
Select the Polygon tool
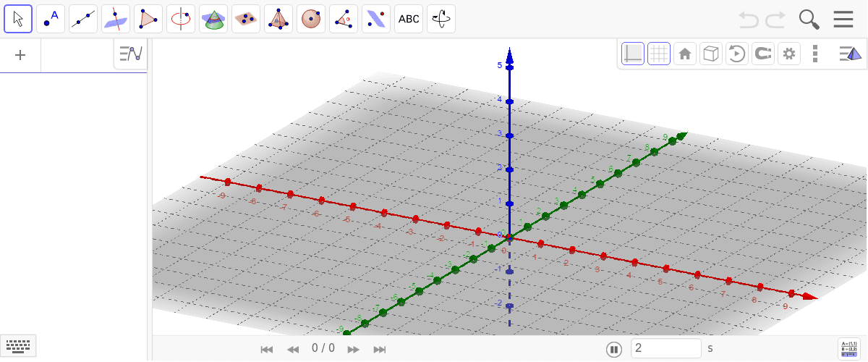click(148, 19)
